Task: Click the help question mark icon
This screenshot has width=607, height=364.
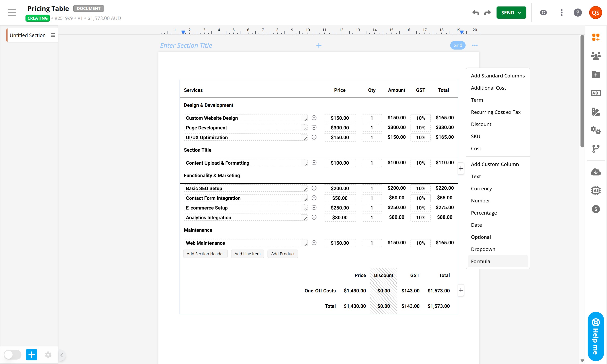Action: pos(577,13)
